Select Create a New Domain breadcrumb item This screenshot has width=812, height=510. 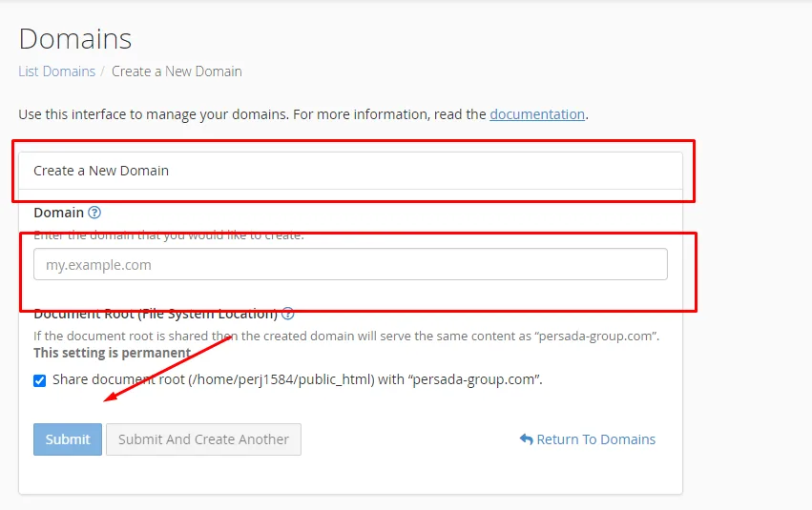[x=177, y=71]
